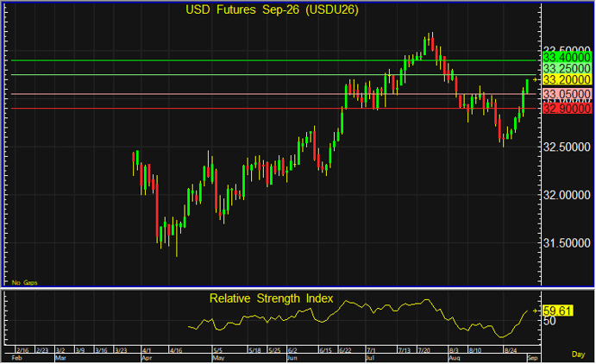Click the 5/5 date label
Viewport: 596px width, 364px height.
point(218,350)
